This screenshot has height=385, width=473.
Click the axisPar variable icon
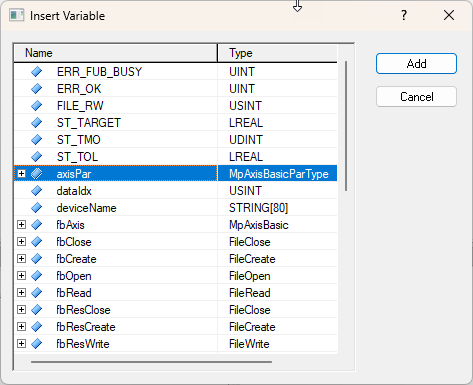coord(37,174)
